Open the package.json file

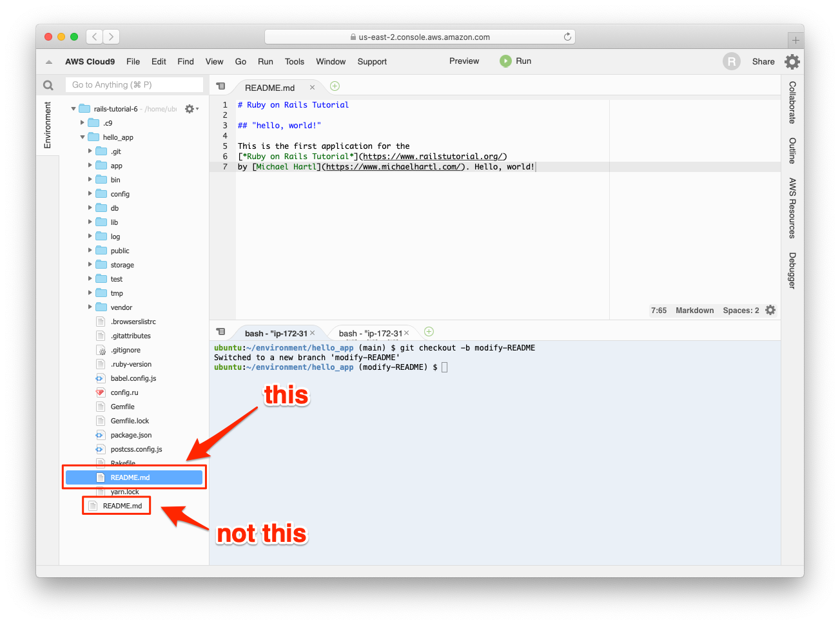131,435
